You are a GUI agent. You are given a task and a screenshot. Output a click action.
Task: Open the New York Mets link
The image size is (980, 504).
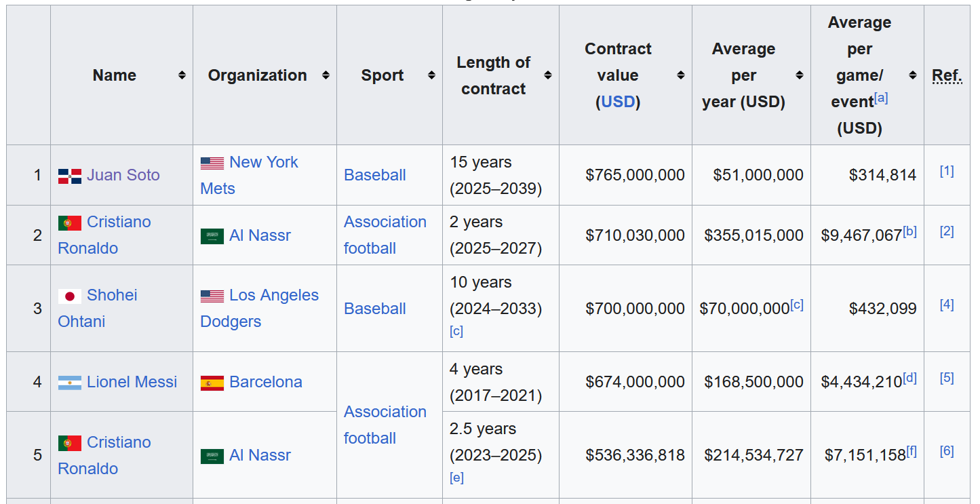tap(249, 175)
